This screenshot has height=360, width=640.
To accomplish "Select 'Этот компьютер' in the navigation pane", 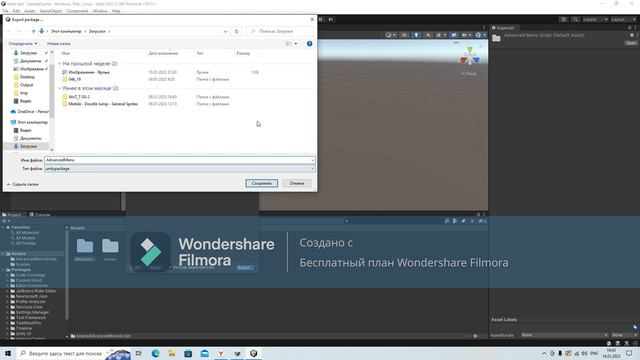I will tap(29, 122).
